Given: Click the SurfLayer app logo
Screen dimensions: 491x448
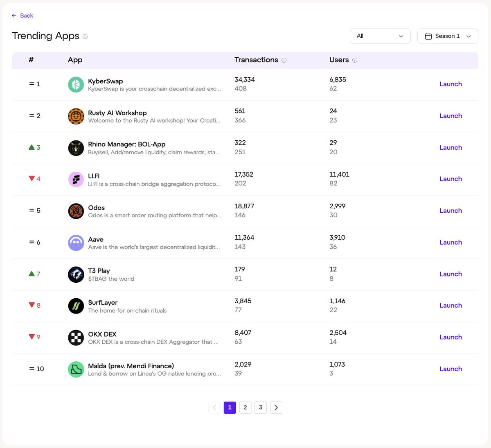Looking at the screenshot, I should coord(76,306).
